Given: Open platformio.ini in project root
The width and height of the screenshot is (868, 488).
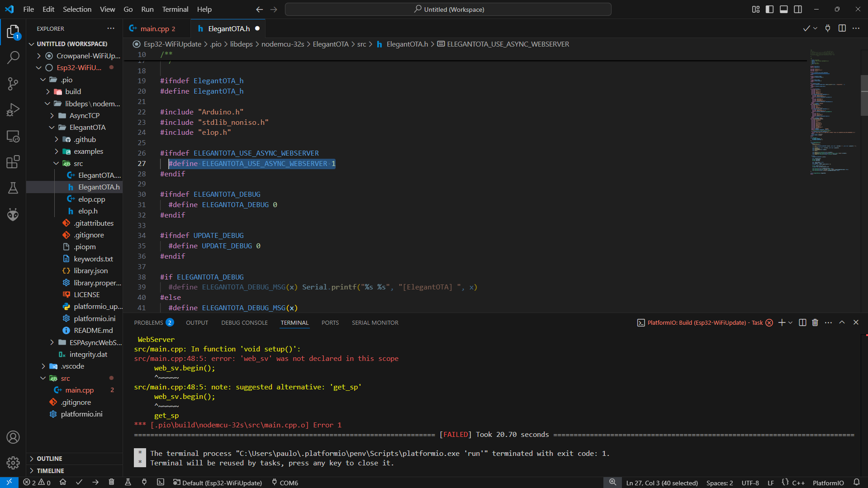Looking at the screenshot, I should tap(81, 414).
